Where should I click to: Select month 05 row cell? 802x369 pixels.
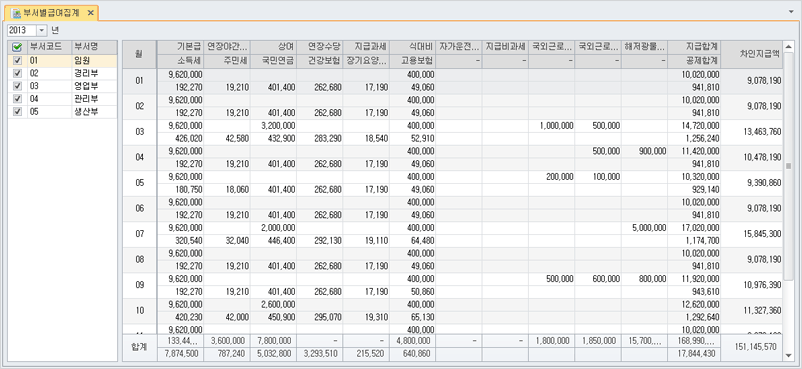tap(139, 183)
